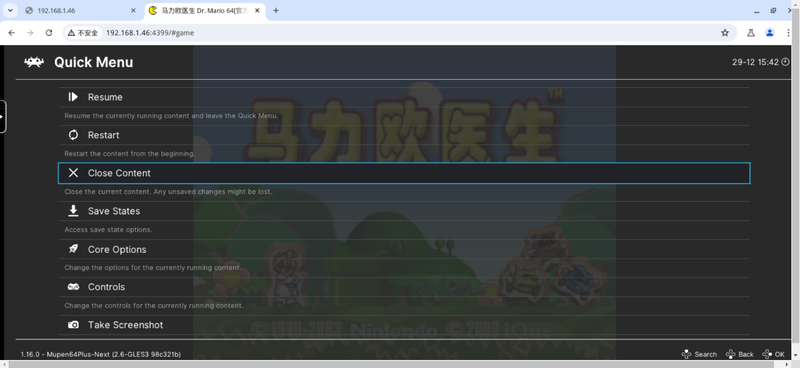Viewport: 800px width, 368px height.
Task: Open the Core Options menu entry
Action: point(404,249)
